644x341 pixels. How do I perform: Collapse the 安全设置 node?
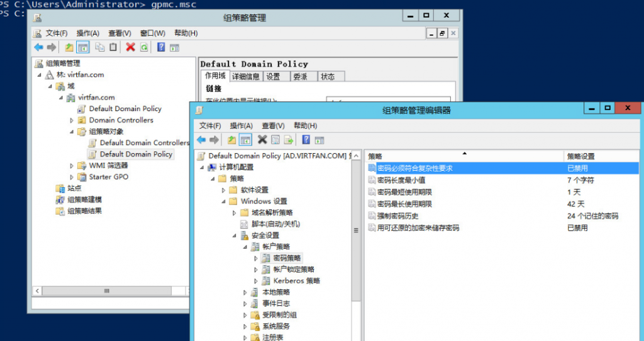(x=234, y=235)
